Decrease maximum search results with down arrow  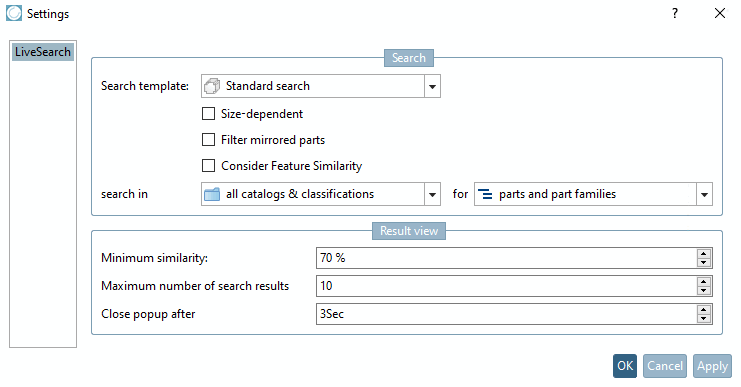[x=704, y=291]
